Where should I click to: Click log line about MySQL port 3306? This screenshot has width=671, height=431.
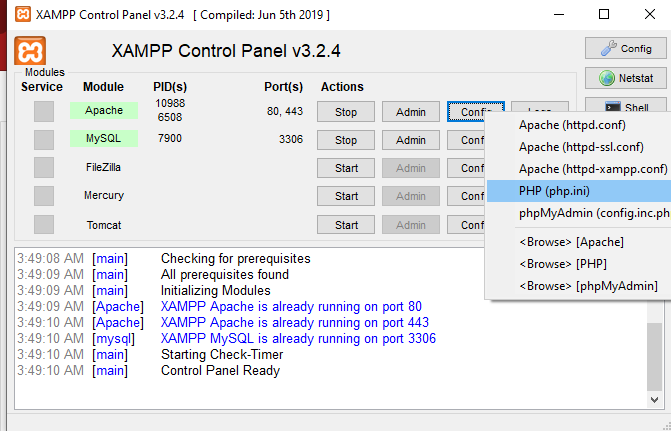(x=298, y=339)
